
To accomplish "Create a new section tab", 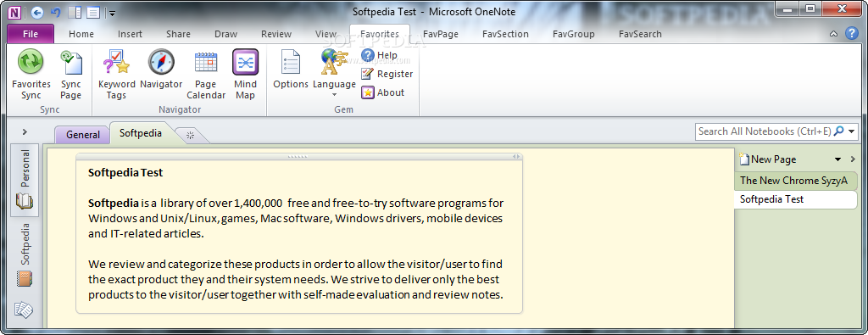I will tap(190, 135).
